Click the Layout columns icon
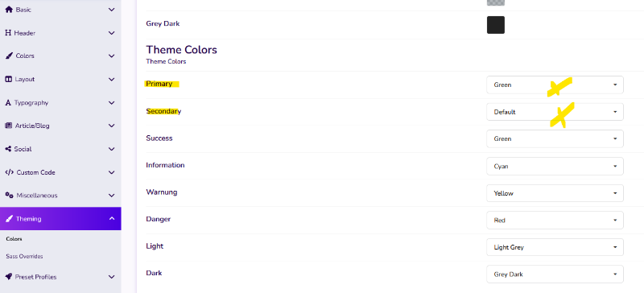The image size is (644, 293). [x=9, y=80]
